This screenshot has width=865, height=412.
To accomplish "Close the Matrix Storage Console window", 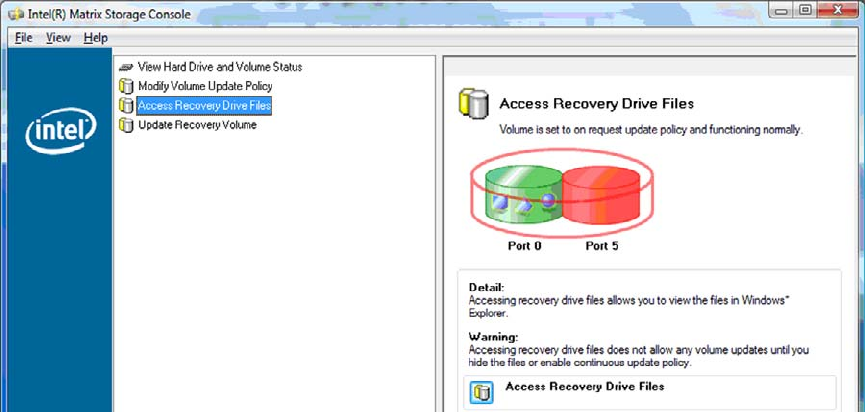I will 837,9.
